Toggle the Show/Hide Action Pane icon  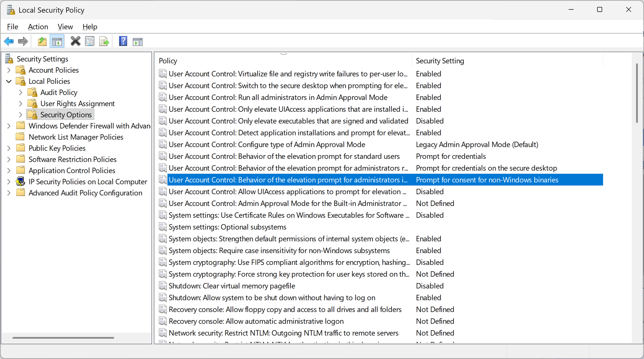[x=138, y=41]
